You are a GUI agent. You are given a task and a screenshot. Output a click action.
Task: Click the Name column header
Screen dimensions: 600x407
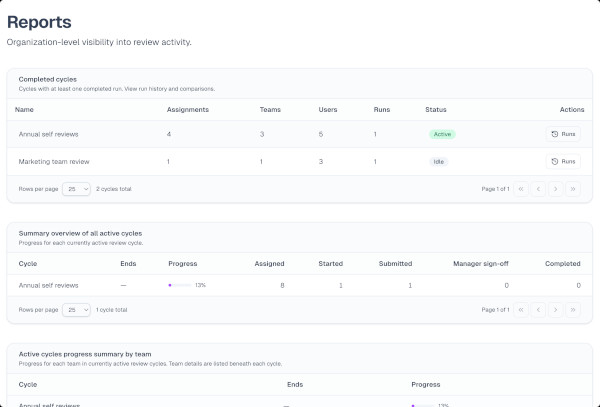[24, 109]
